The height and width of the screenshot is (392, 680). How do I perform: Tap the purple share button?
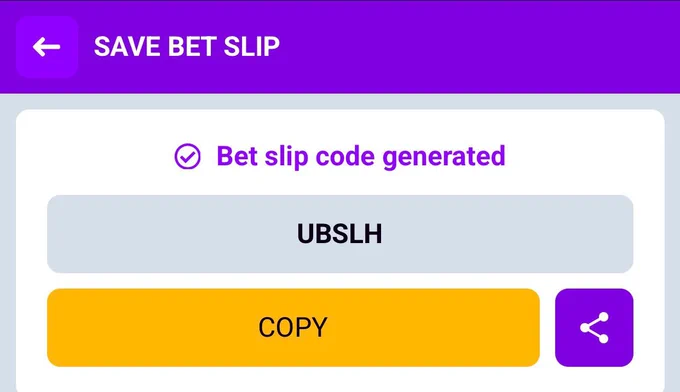coord(594,327)
